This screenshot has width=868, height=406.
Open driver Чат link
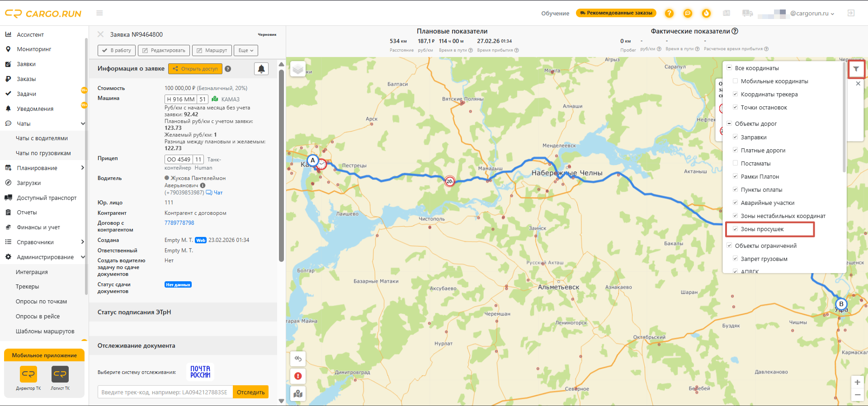tap(215, 193)
